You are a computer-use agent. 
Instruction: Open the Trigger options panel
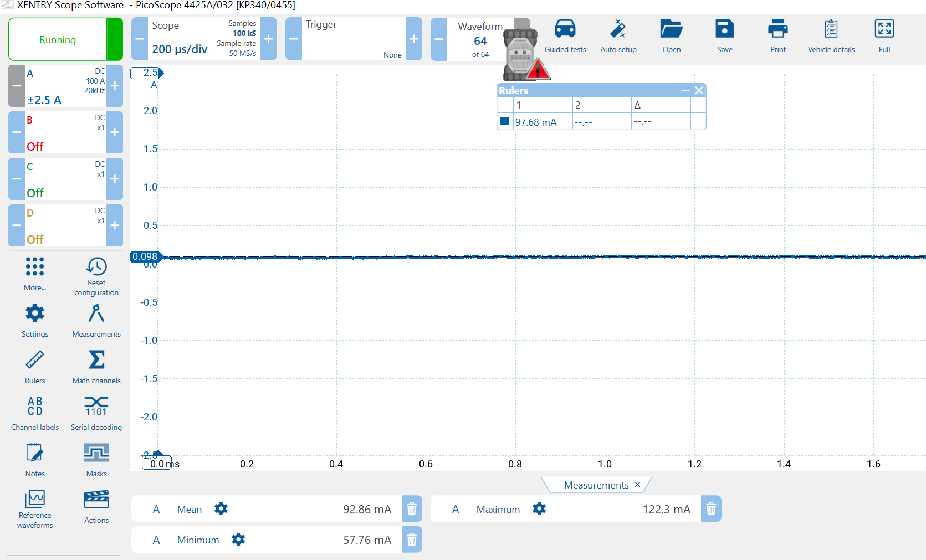pyautogui.click(x=353, y=39)
